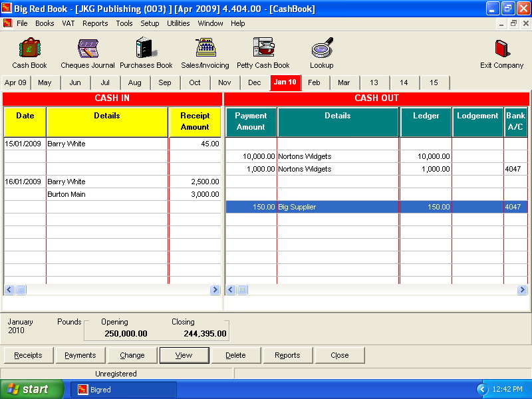Switch to the Jun month tab
The height and width of the screenshot is (399, 532).
75,82
